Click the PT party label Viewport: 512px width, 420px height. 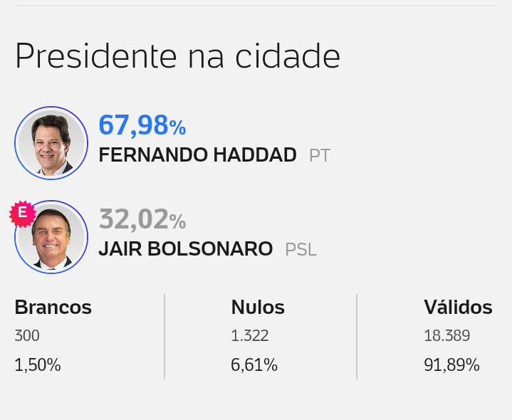tap(320, 155)
